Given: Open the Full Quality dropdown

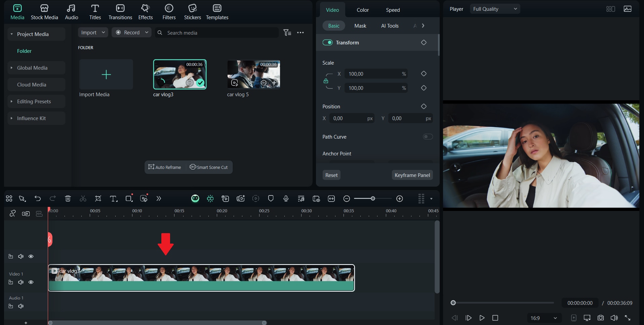Looking at the screenshot, I should click(495, 9).
